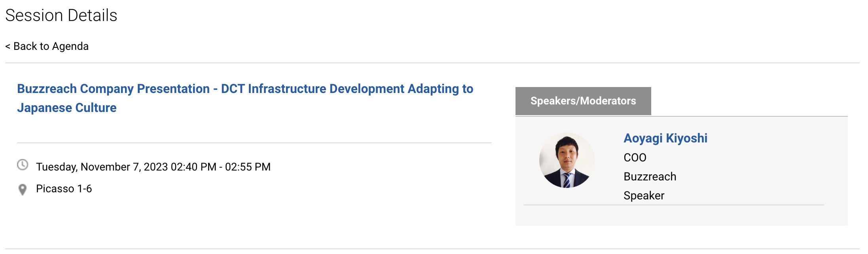This screenshot has height=254, width=868.
Task: Click the speaker's profile photo
Action: coord(567,160)
